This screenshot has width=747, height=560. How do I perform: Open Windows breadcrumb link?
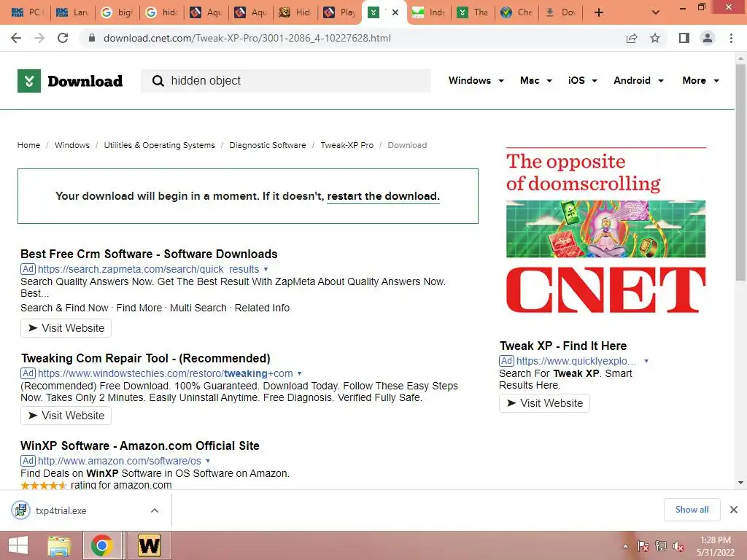(72, 145)
